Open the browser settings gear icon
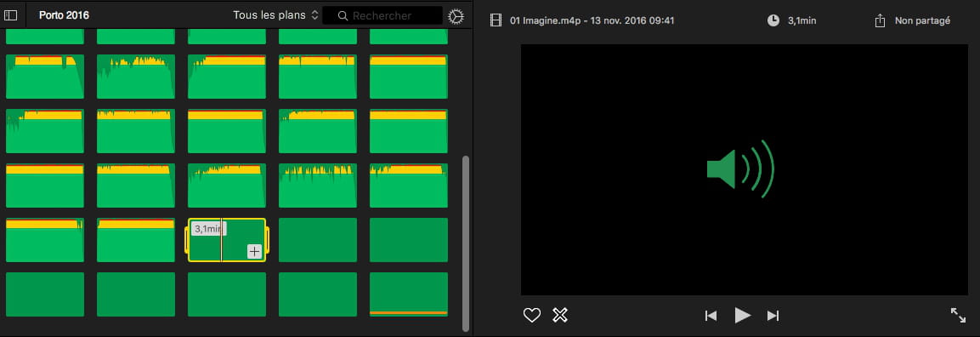Viewport: 980px width, 337px height. coord(456,16)
